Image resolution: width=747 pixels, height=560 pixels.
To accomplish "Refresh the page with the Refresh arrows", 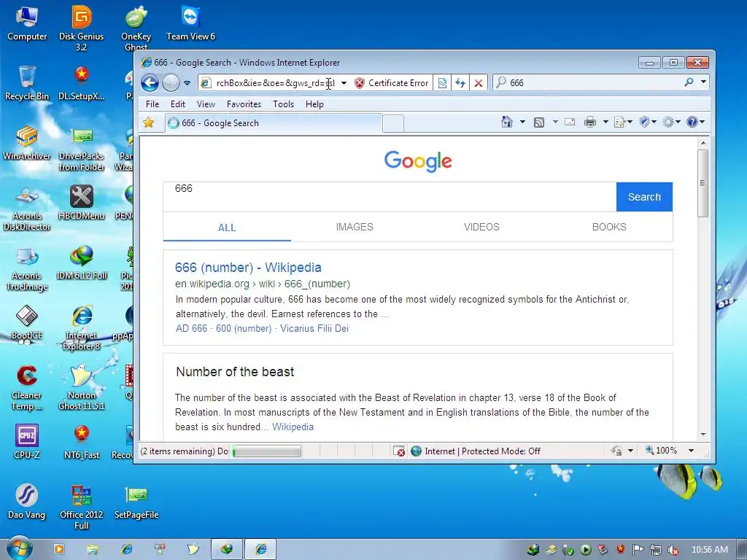I will (460, 83).
